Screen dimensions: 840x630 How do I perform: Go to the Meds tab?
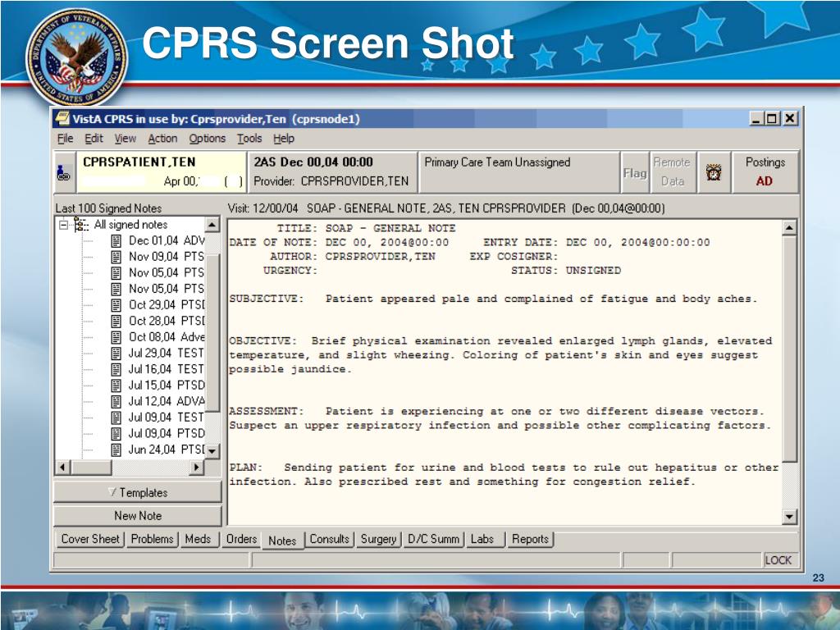point(198,539)
